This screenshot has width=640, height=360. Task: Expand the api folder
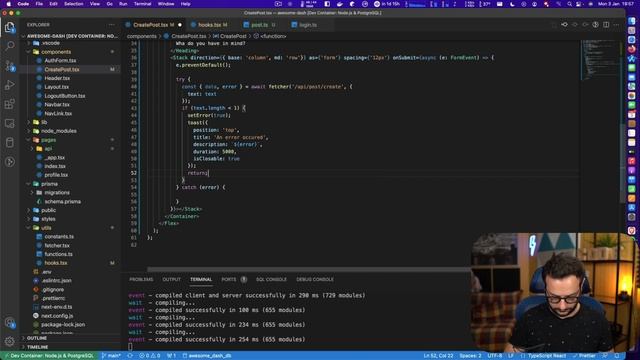(48, 149)
